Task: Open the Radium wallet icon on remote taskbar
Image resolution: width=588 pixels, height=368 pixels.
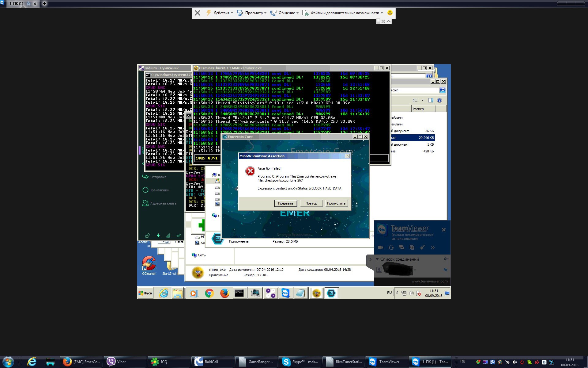Action: tap(270, 293)
